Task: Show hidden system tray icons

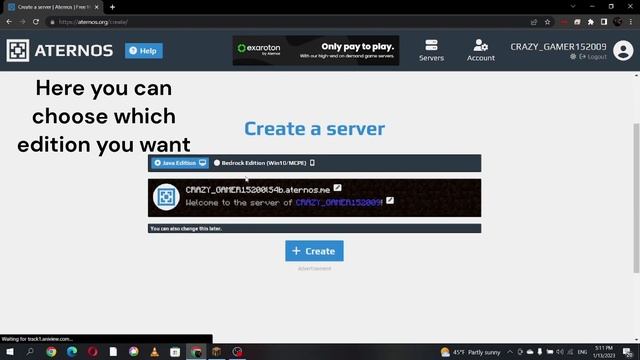Action: [510, 352]
